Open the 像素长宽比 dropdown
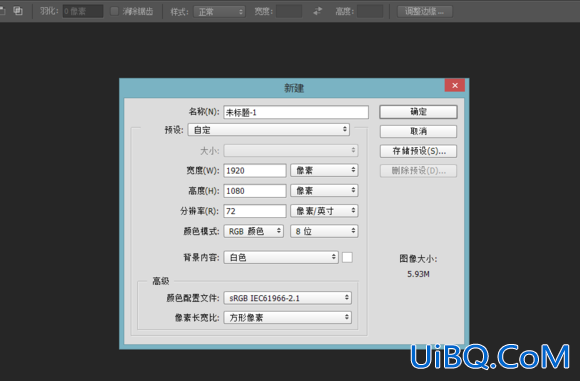This screenshot has height=381, width=580. click(x=287, y=318)
